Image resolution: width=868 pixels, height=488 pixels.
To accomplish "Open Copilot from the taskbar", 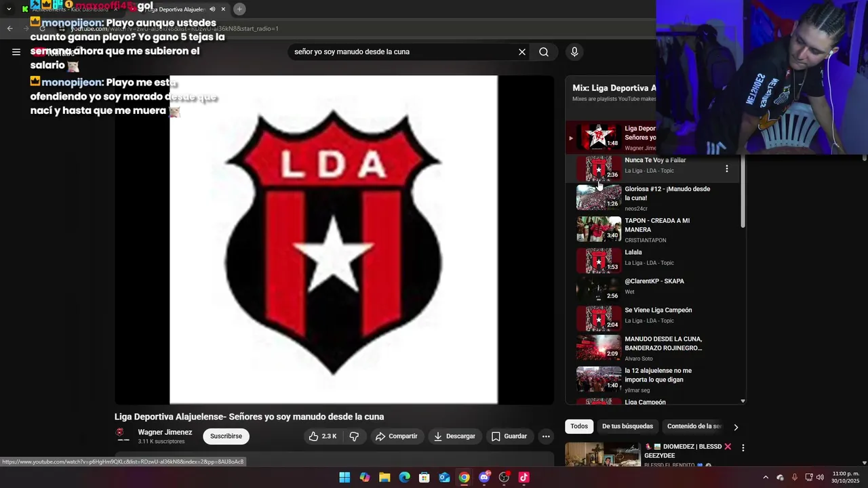I will pos(365,477).
